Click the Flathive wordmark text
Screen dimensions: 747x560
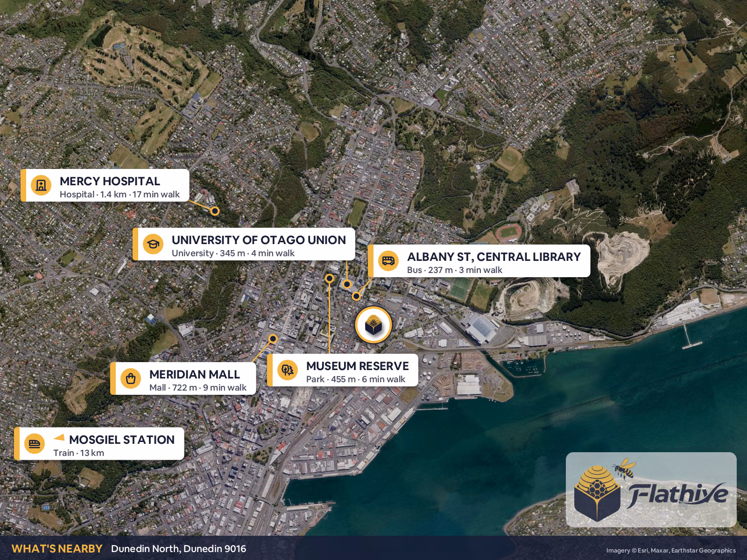pos(678,495)
